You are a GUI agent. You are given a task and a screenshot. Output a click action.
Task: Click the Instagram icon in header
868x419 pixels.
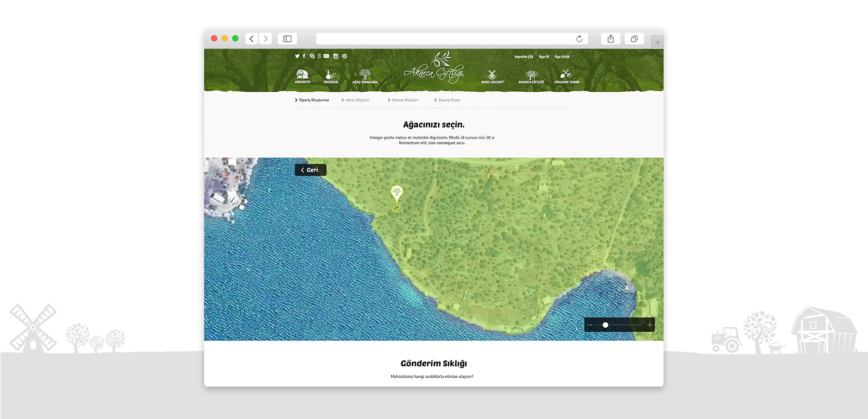point(336,56)
